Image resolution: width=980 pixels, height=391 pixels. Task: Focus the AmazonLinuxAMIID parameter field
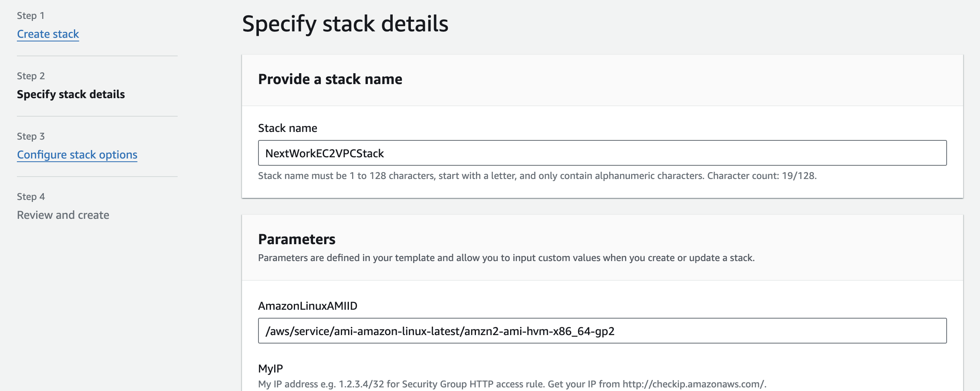[602, 331]
